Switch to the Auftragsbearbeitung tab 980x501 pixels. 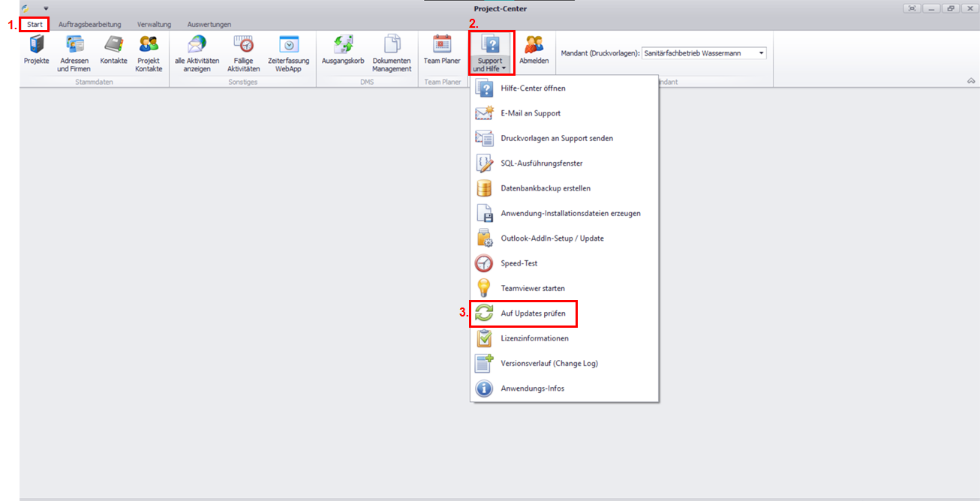point(89,25)
